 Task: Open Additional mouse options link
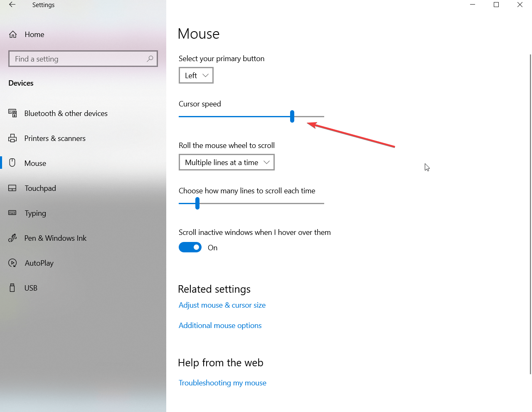pos(220,326)
